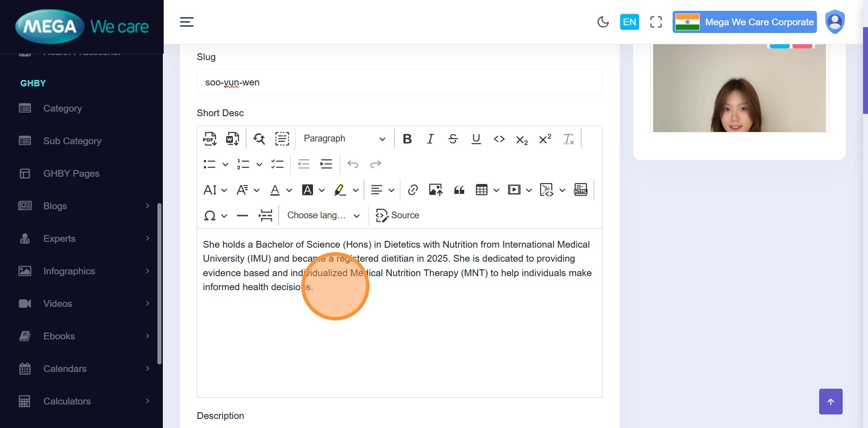Toggle dark mode moon icon
The width and height of the screenshot is (868, 428).
pos(603,22)
